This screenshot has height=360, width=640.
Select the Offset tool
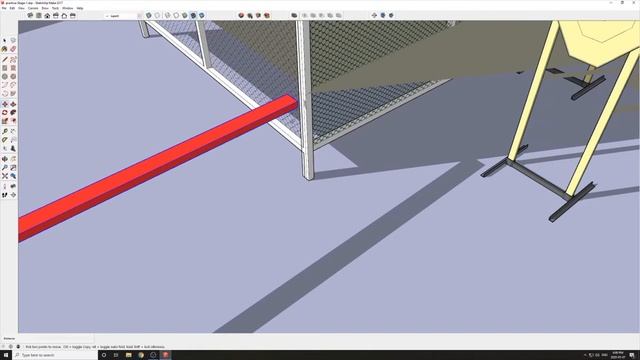click(x=13, y=121)
